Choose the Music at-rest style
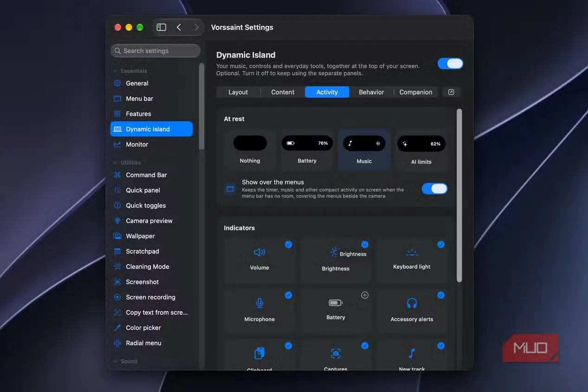The width and height of the screenshot is (588, 392). click(x=364, y=150)
